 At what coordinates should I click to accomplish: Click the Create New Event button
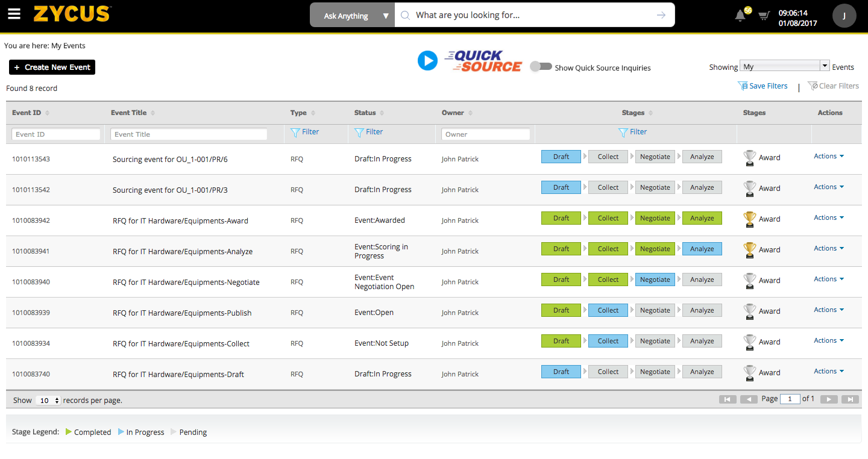[52, 67]
